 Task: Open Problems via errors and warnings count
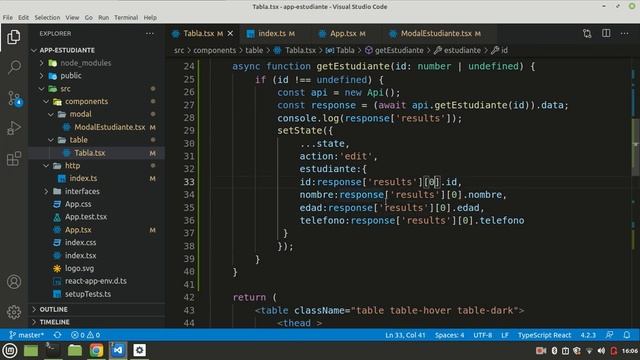85,335
